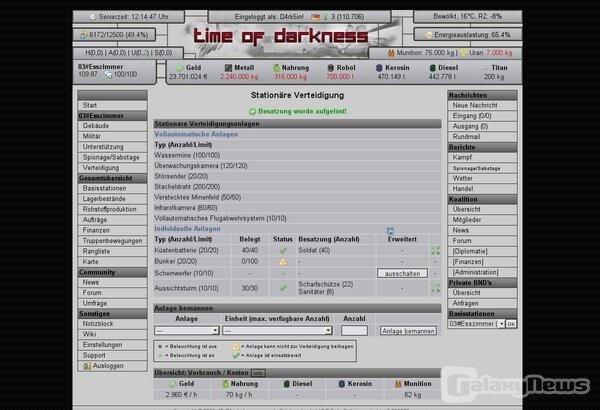Open Einstellungen link
Screen dimensions: 600x410
[112, 345]
